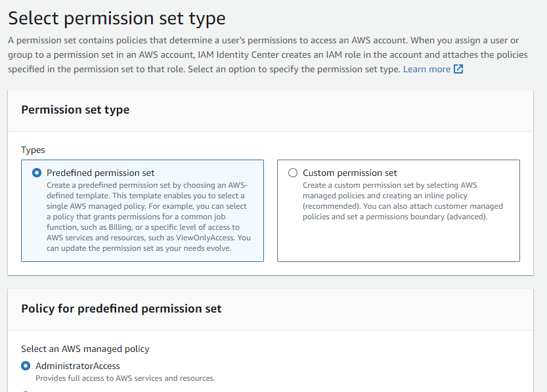Click the "Permission set type" panel header
Viewport: 547px width, 392px height.
coord(76,110)
